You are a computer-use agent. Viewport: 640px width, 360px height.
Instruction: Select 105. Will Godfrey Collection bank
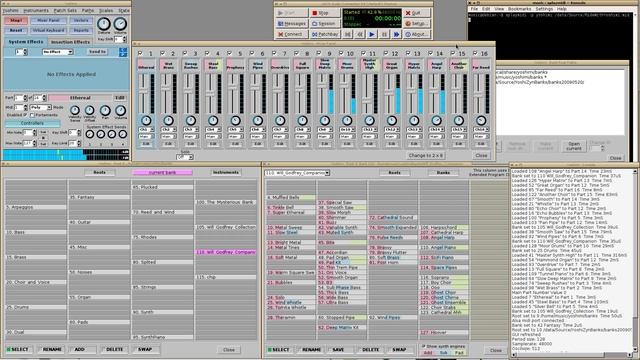[x=226, y=227]
